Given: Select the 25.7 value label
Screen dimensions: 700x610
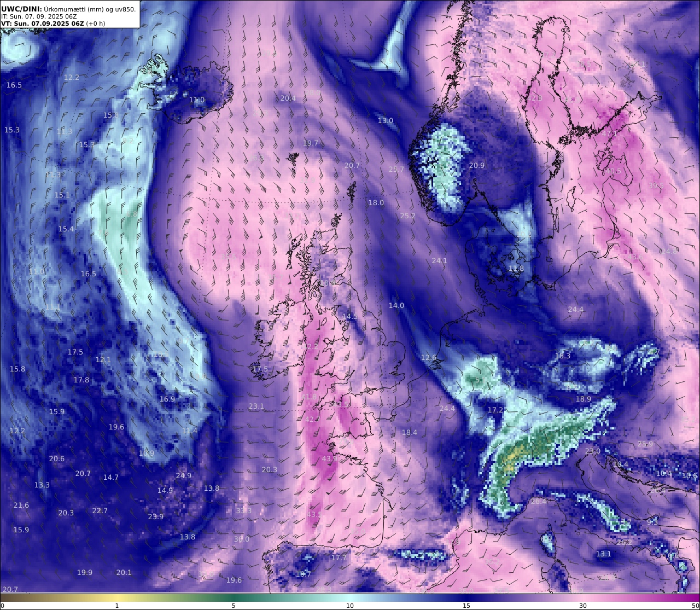Looking at the screenshot, I should [x=396, y=170].
